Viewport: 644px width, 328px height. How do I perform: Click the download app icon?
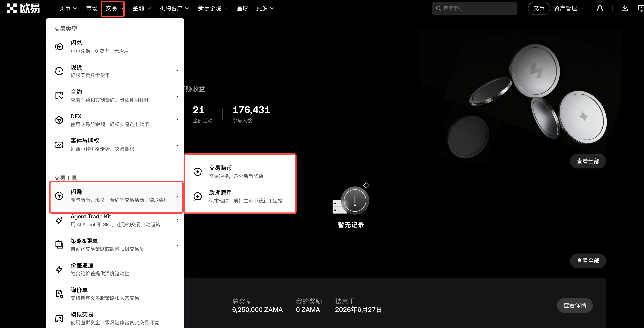pyautogui.click(x=625, y=8)
